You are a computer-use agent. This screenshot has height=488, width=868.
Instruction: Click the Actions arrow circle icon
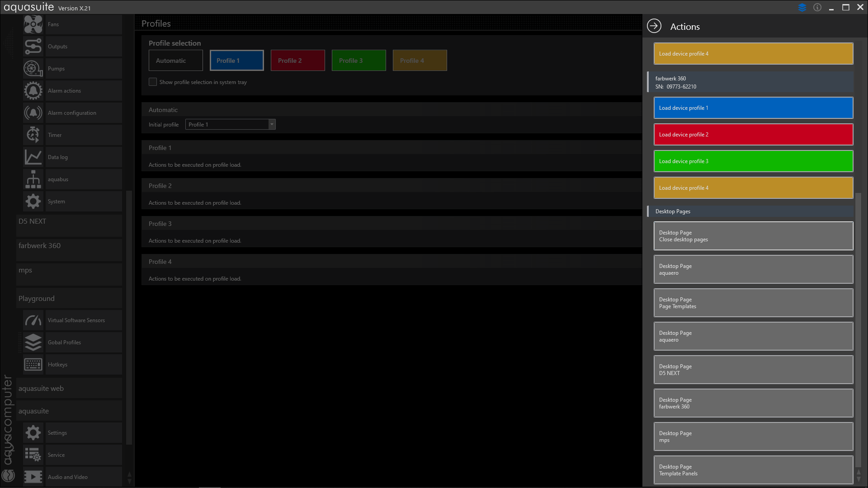(654, 26)
